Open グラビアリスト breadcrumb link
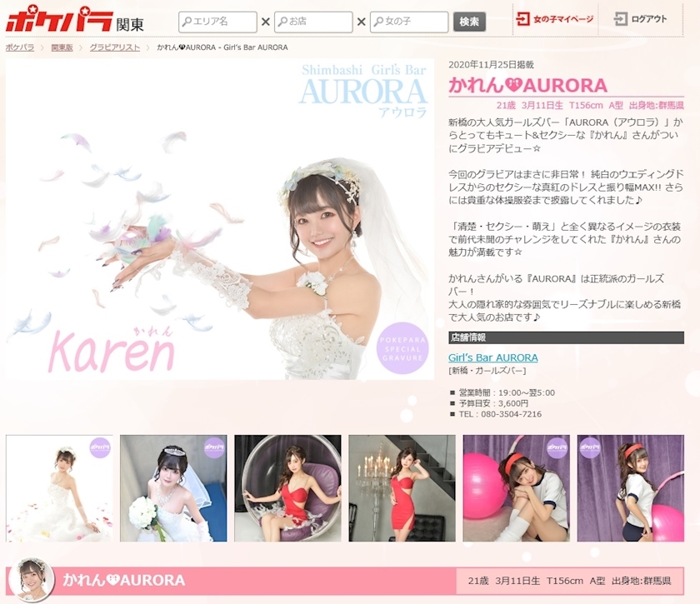The width and height of the screenshot is (700, 604). (x=115, y=47)
